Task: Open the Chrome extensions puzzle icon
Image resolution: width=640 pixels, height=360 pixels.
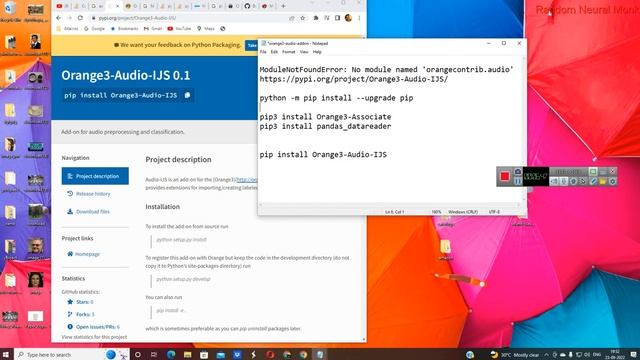Action: point(316,18)
